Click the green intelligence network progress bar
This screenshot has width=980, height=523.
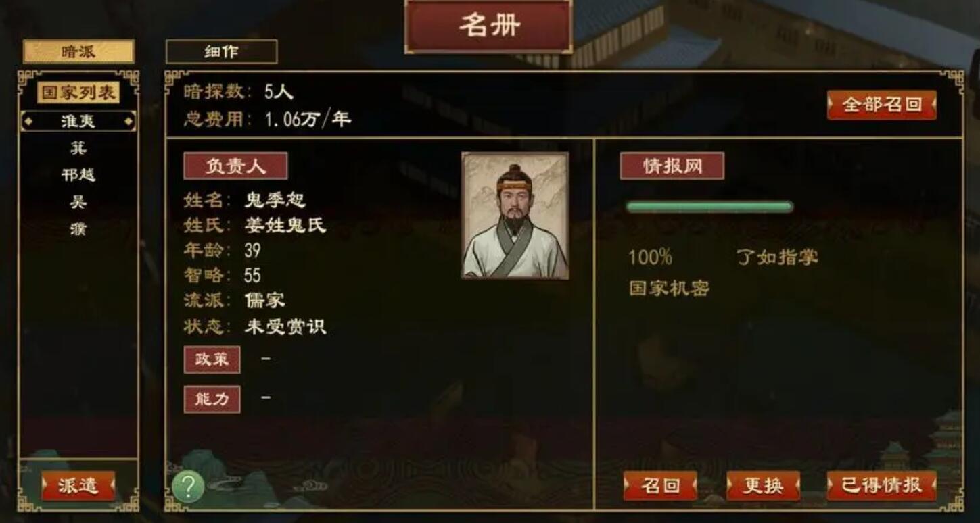[709, 207]
